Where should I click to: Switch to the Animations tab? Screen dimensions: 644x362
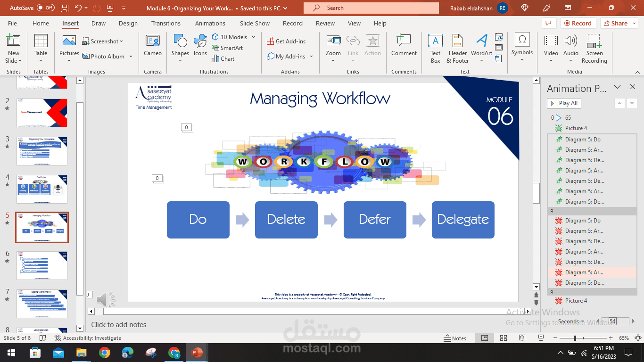[x=210, y=23]
